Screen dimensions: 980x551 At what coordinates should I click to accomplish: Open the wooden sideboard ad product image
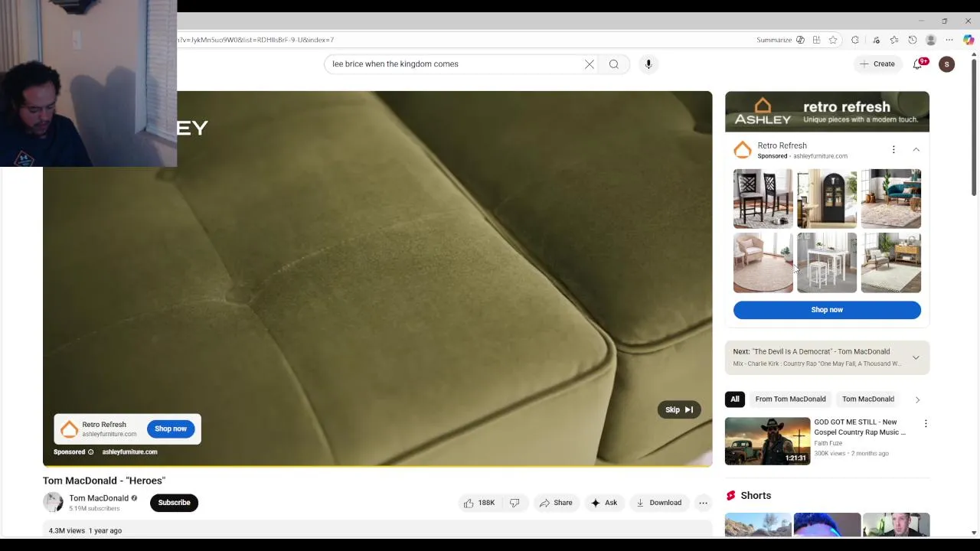(891, 262)
